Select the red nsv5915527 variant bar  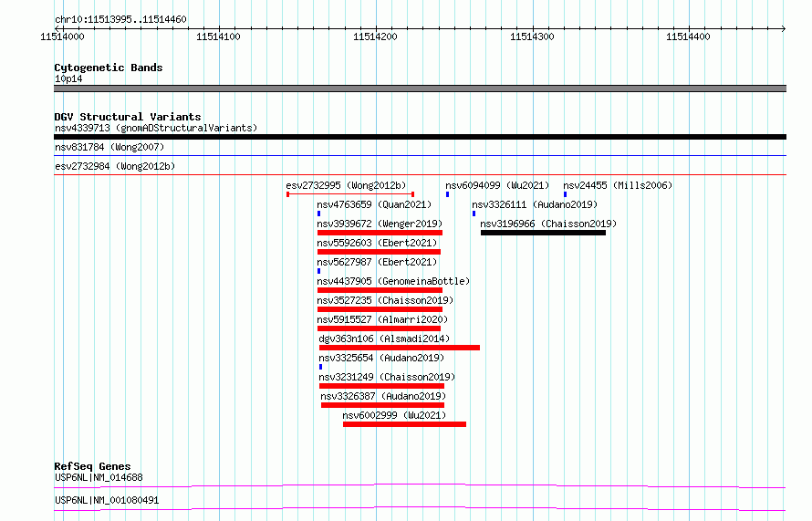coord(379,328)
